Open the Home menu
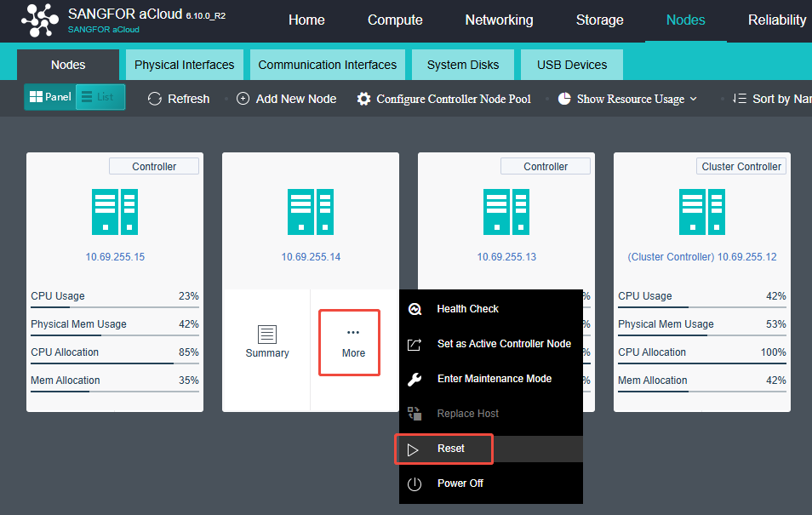This screenshot has width=812, height=515. tap(306, 20)
